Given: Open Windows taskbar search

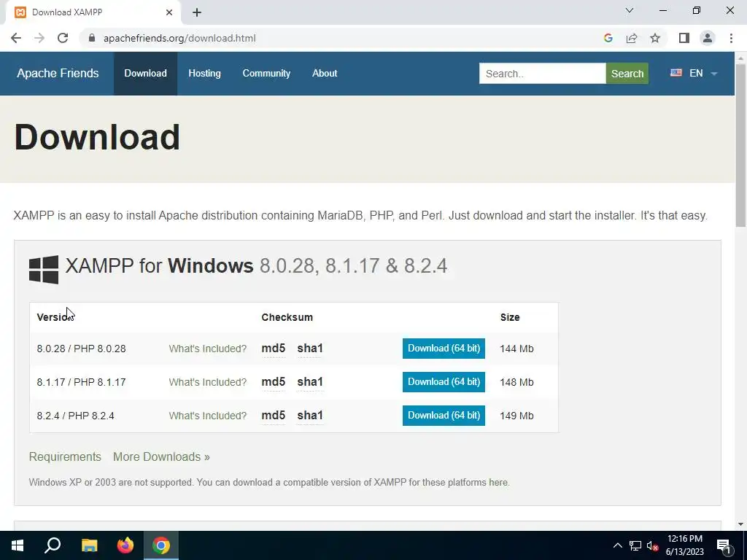Looking at the screenshot, I should click(x=53, y=545).
